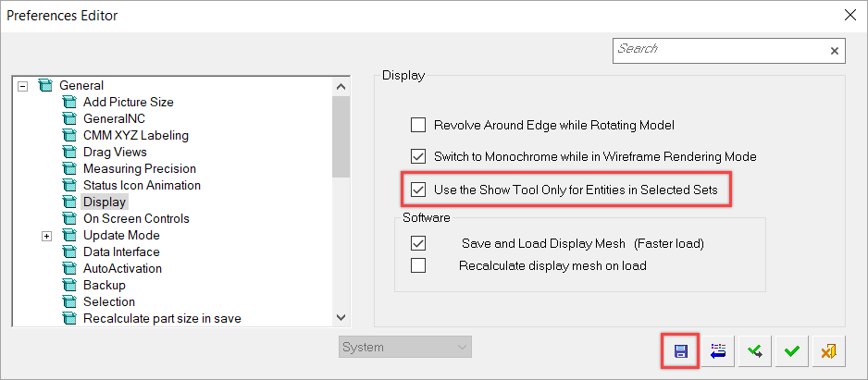Open the Data Interface preferences
Viewport: 868px width, 380px height.
(x=121, y=251)
